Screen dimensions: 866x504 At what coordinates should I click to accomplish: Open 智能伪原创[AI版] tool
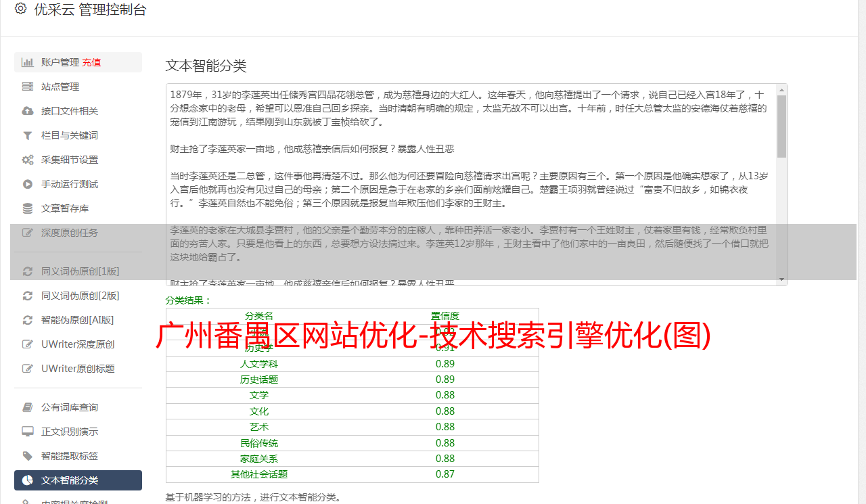[78, 320]
